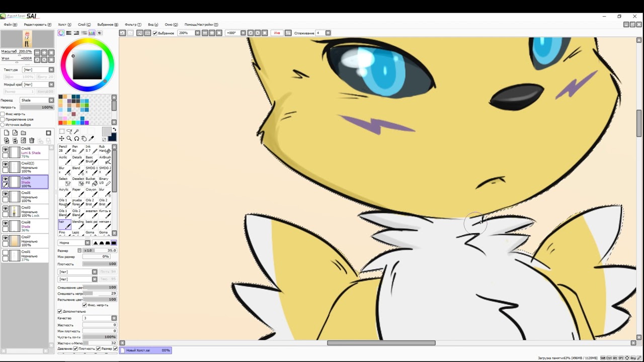Select the Rub Hard eraser tool
Viewport: 644px width, 362px height.
point(105,149)
